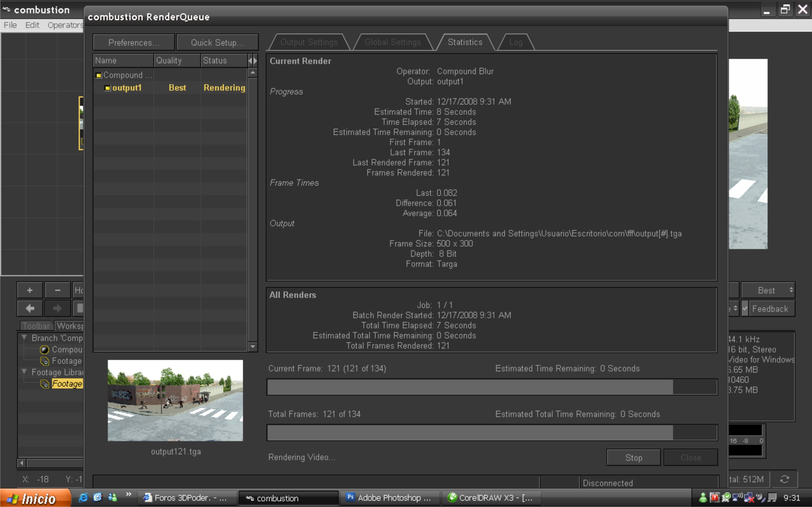Click the highlighted Footage item icon
This screenshot has width=812, height=507.
(44, 384)
